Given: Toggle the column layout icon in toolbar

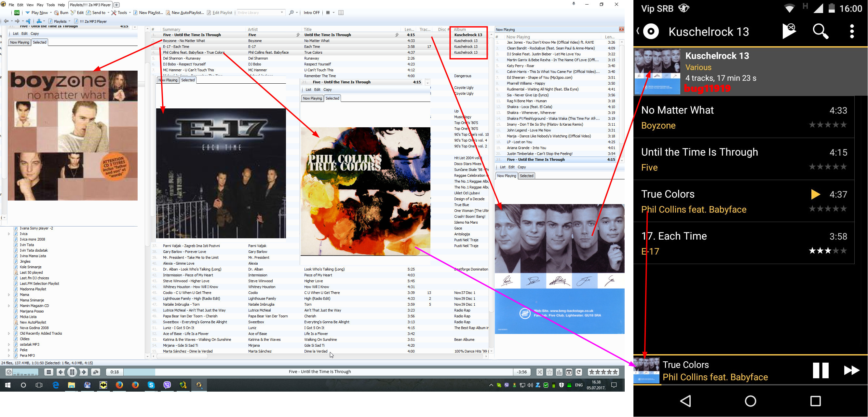Looking at the screenshot, I should 341,13.
